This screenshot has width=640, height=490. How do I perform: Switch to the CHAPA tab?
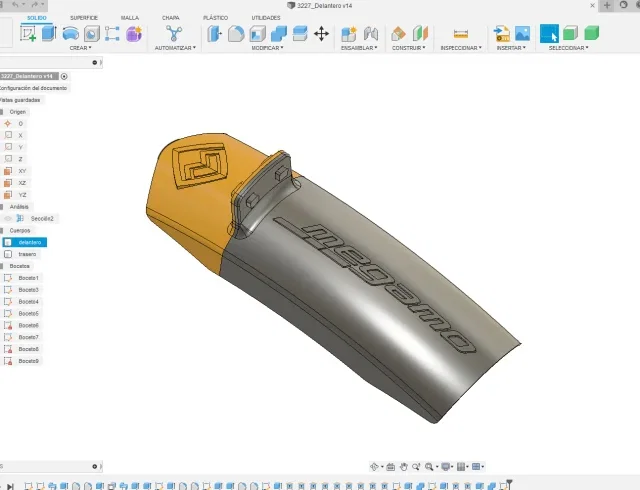click(171, 18)
